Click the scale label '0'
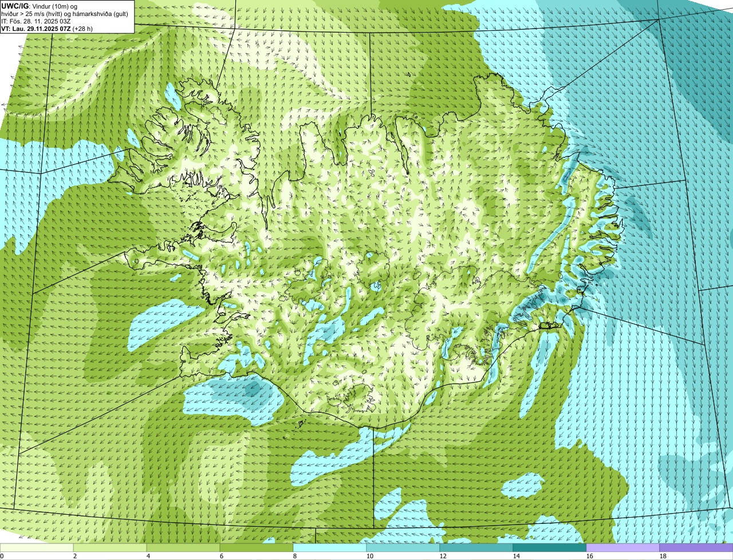 tap(2, 556)
